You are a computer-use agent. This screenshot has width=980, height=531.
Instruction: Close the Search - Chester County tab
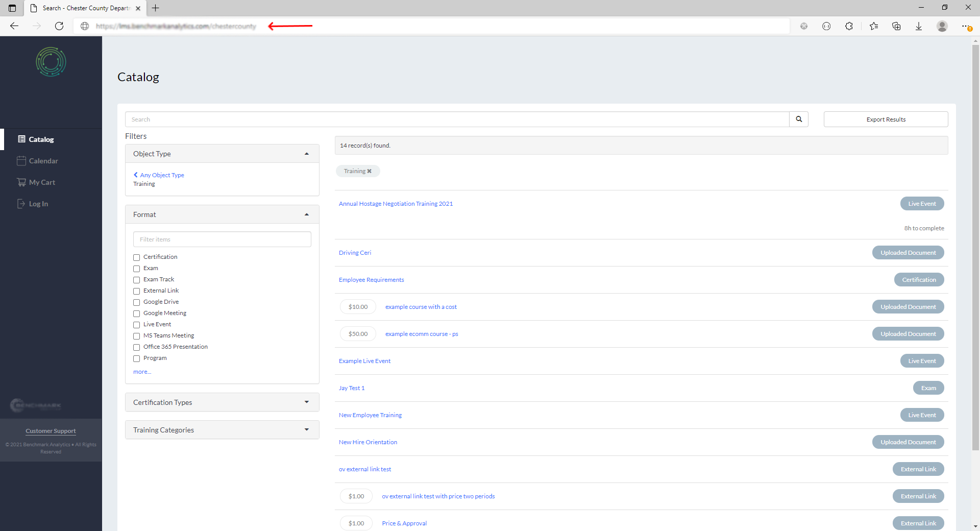tap(138, 8)
